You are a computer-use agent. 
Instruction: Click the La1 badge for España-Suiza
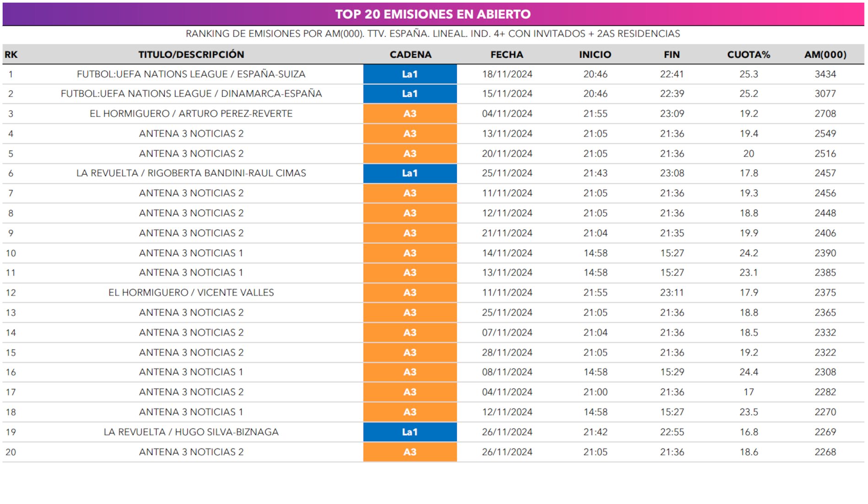(x=410, y=74)
